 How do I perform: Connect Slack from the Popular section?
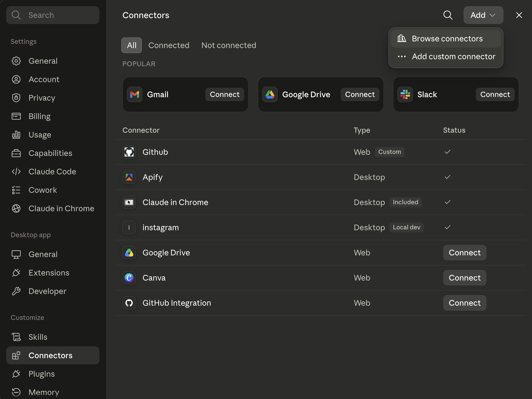click(495, 94)
